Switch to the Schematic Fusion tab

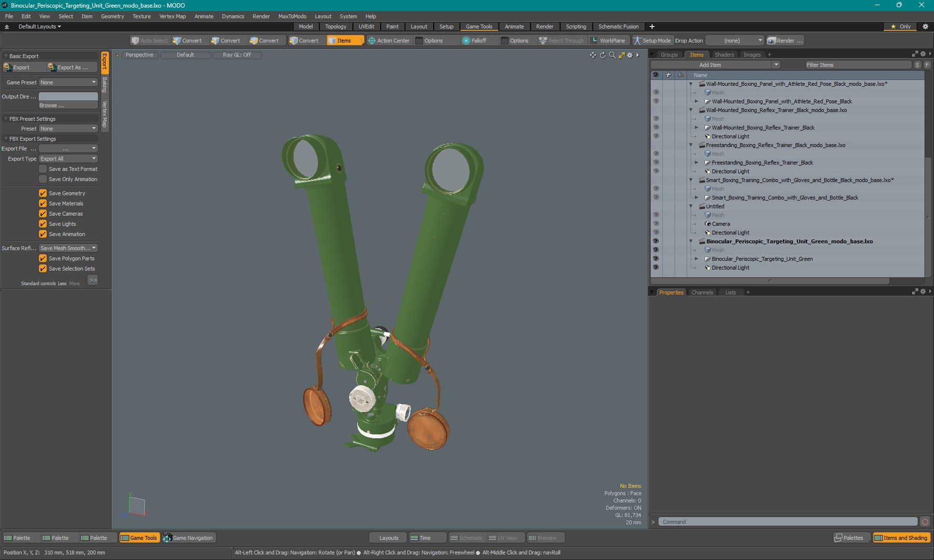pyautogui.click(x=618, y=26)
